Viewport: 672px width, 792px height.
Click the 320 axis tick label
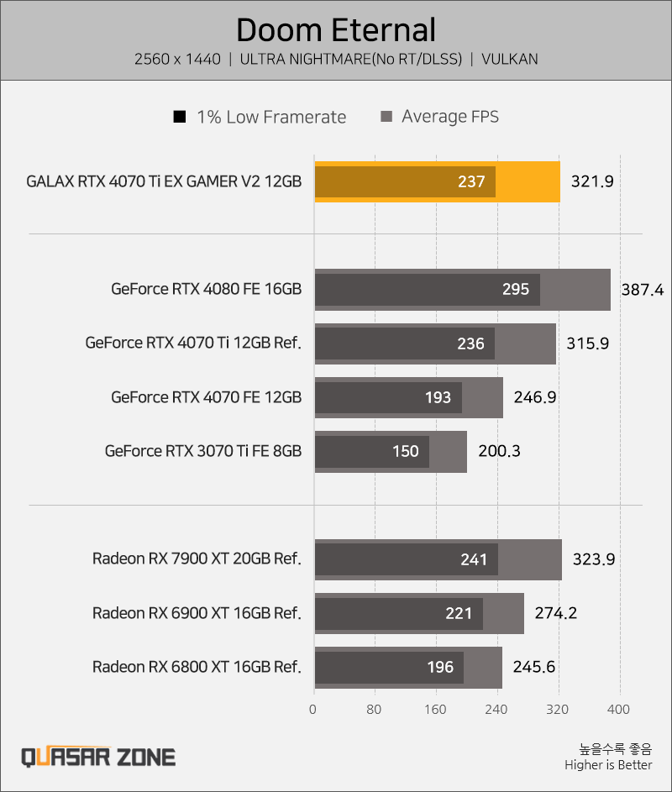coord(557,710)
